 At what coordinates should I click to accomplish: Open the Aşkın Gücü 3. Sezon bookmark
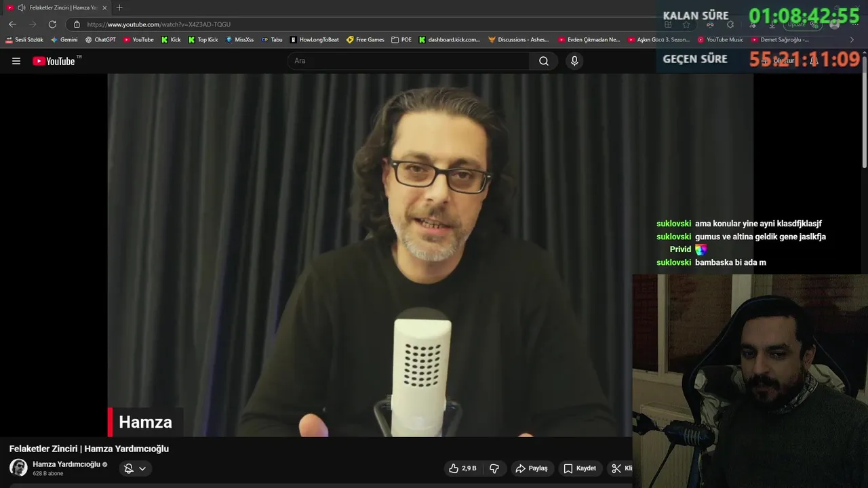tap(658, 40)
